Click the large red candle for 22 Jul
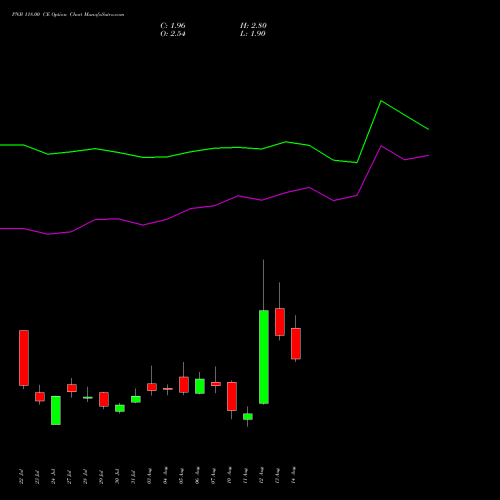This screenshot has width=500, height=500. (x=24, y=358)
